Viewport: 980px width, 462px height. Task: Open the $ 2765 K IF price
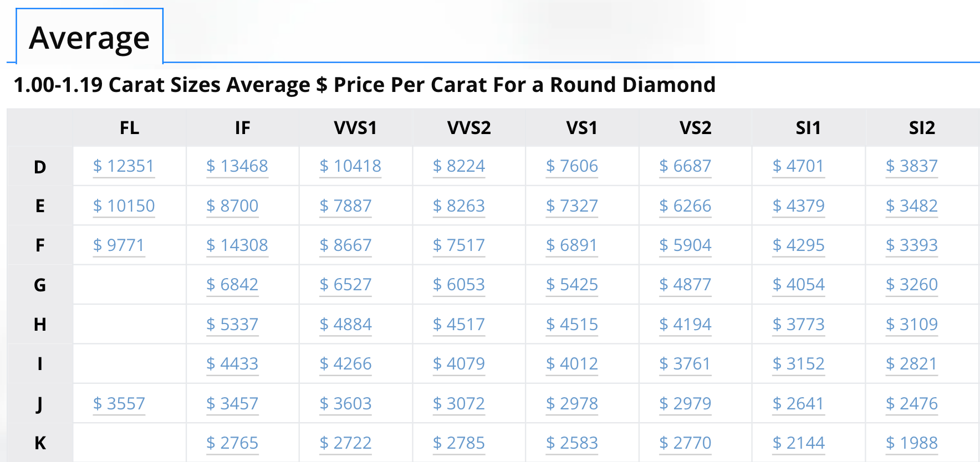232,443
